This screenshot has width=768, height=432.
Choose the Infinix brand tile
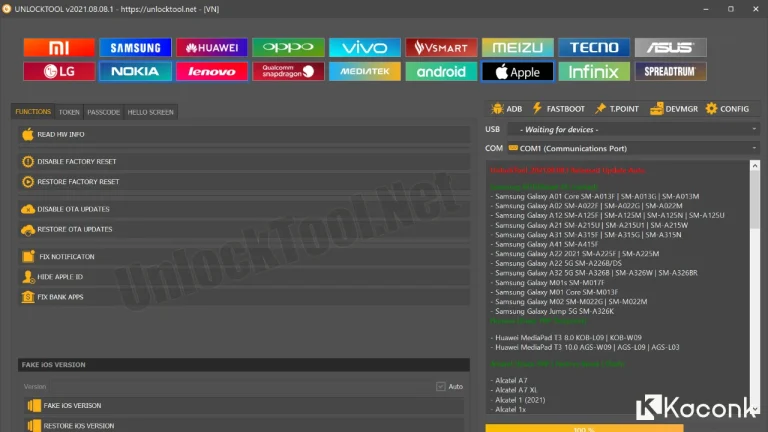[x=594, y=72]
